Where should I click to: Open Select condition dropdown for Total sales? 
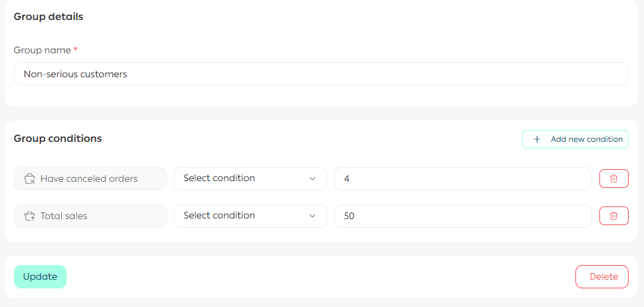[250, 216]
